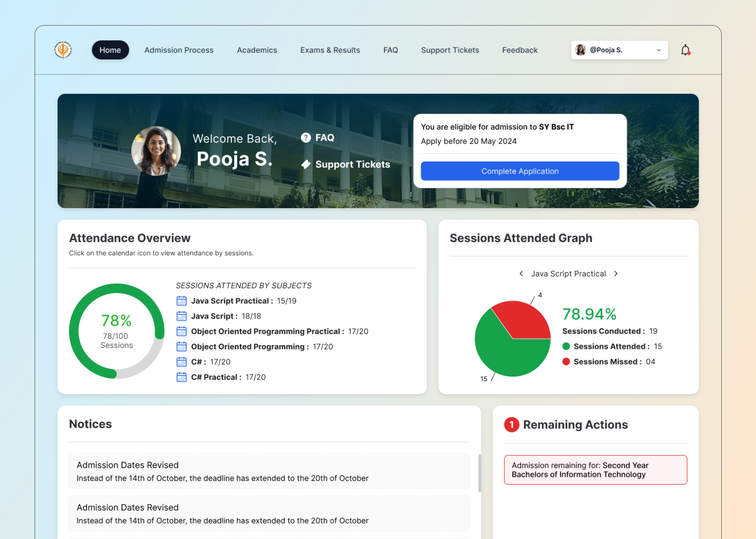Open calendar for Object Oriented Programming 17/20

182,347
